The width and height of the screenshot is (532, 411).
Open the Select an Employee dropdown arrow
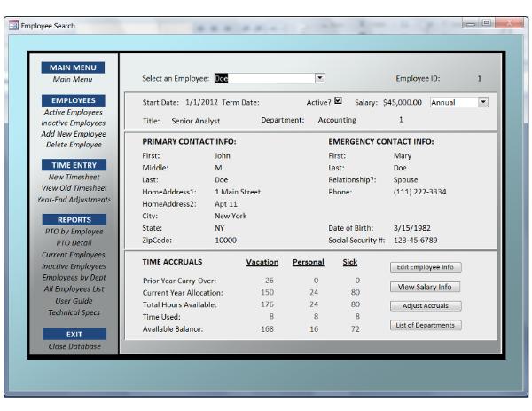coord(320,78)
